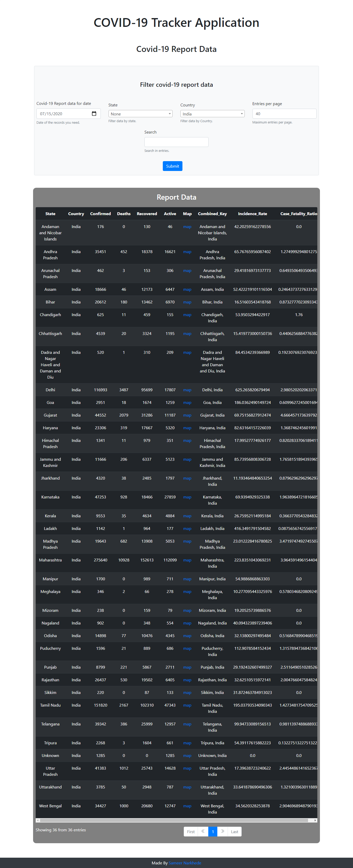This screenshot has width=353, height=868.
Task: Open map link for Ladakh row
Action: coord(187,529)
